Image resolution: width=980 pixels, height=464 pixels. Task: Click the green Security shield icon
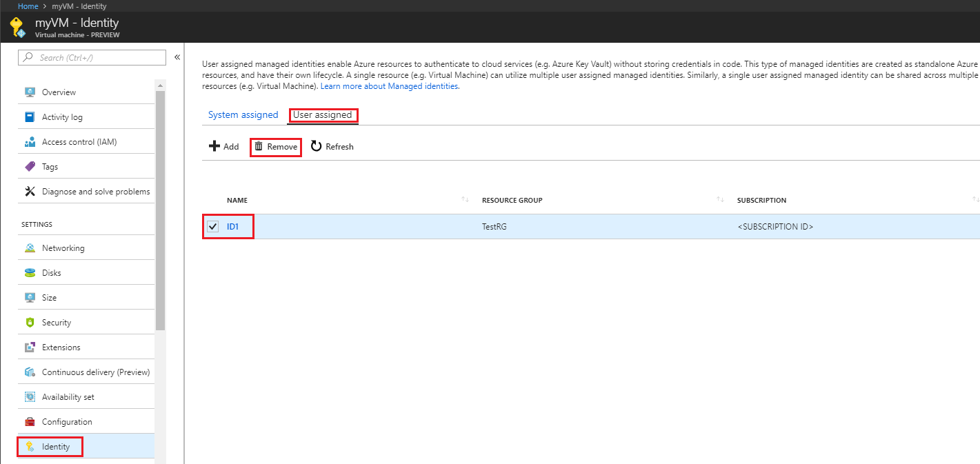(x=30, y=323)
